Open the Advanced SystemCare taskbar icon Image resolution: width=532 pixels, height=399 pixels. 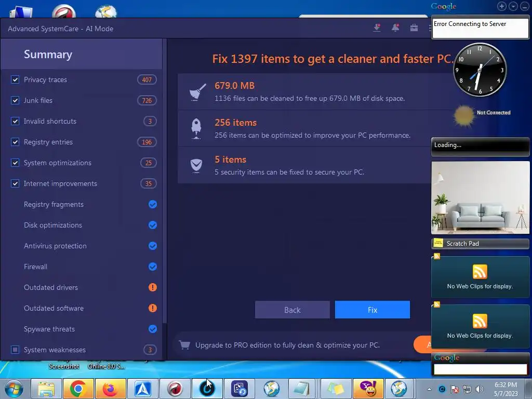click(207, 389)
